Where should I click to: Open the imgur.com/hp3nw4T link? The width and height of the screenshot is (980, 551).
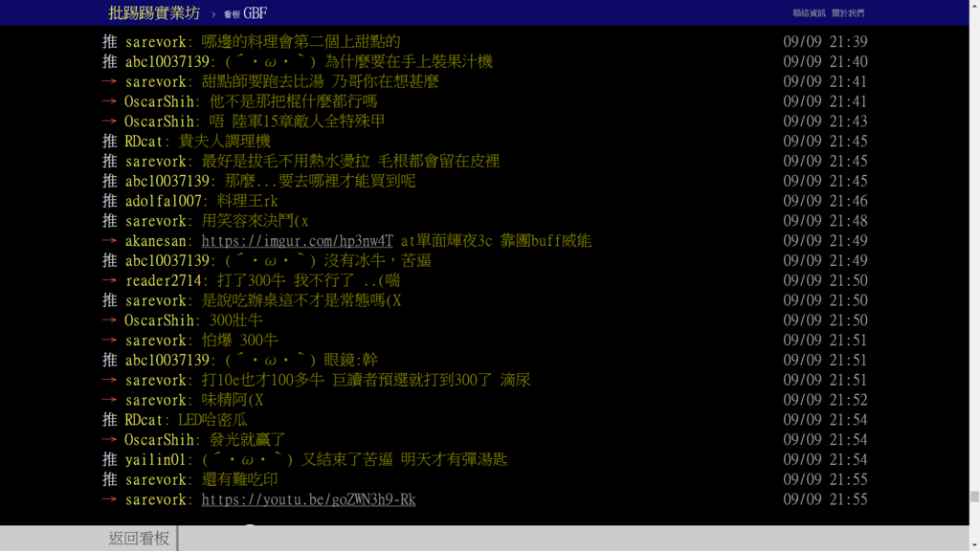click(x=297, y=240)
